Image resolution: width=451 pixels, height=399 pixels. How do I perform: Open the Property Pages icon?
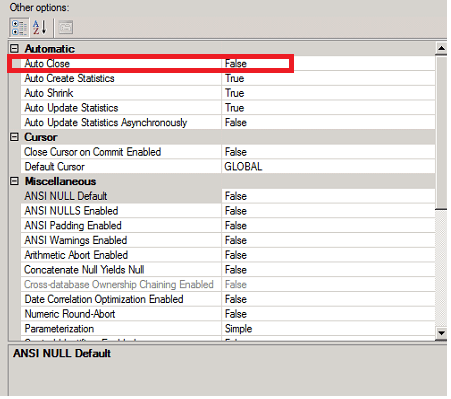(66, 27)
